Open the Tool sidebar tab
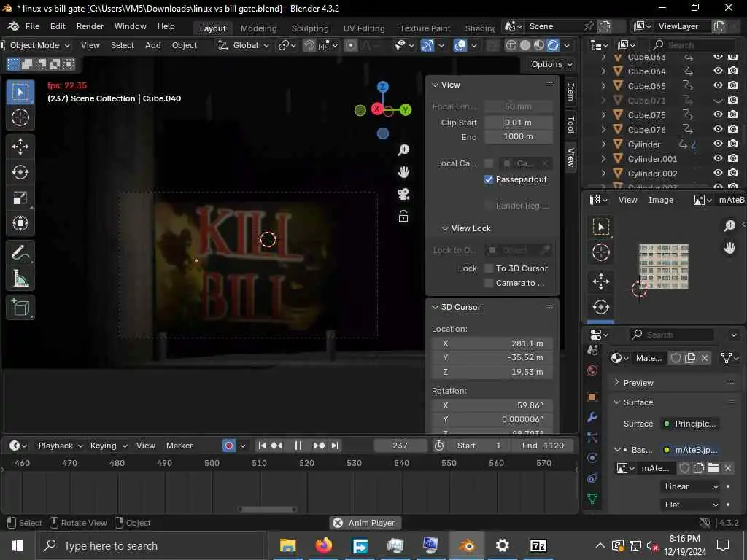747x560 pixels. [x=570, y=125]
